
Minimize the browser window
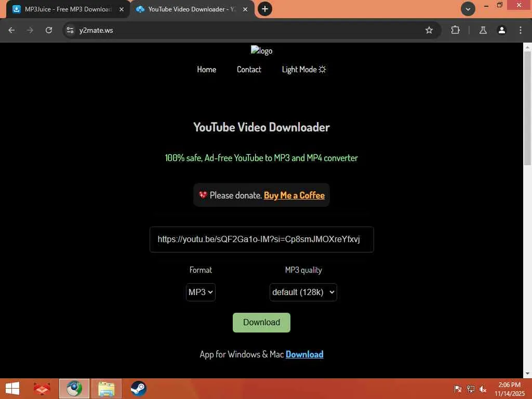click(486, 6)
